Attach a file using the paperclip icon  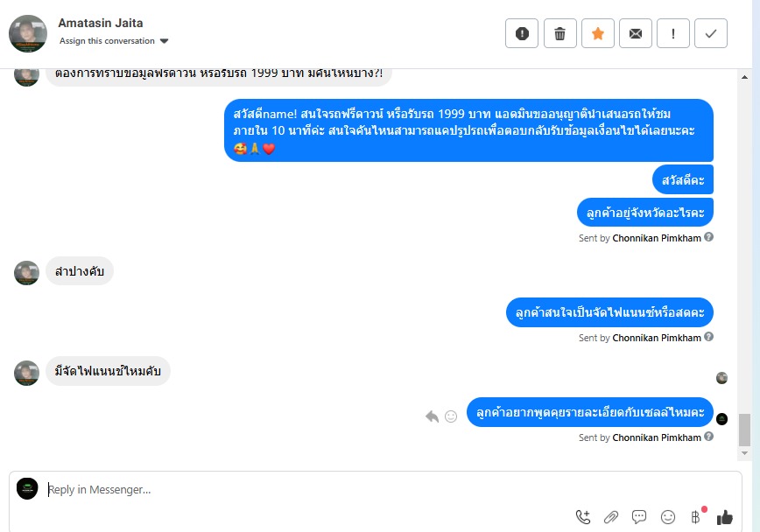pyautogui.click(x=611, y=517)
